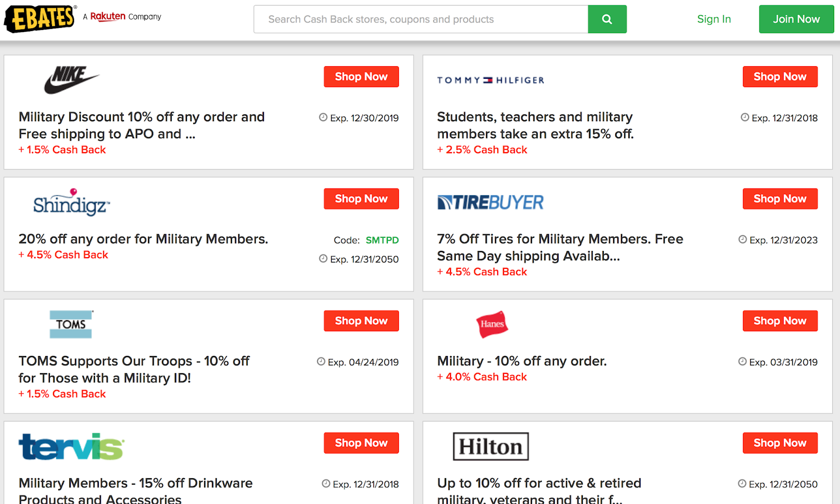Click the TOMS logo
Image resolution: width=840 pixels, height=504 pixels.
[x=71, y=324]
